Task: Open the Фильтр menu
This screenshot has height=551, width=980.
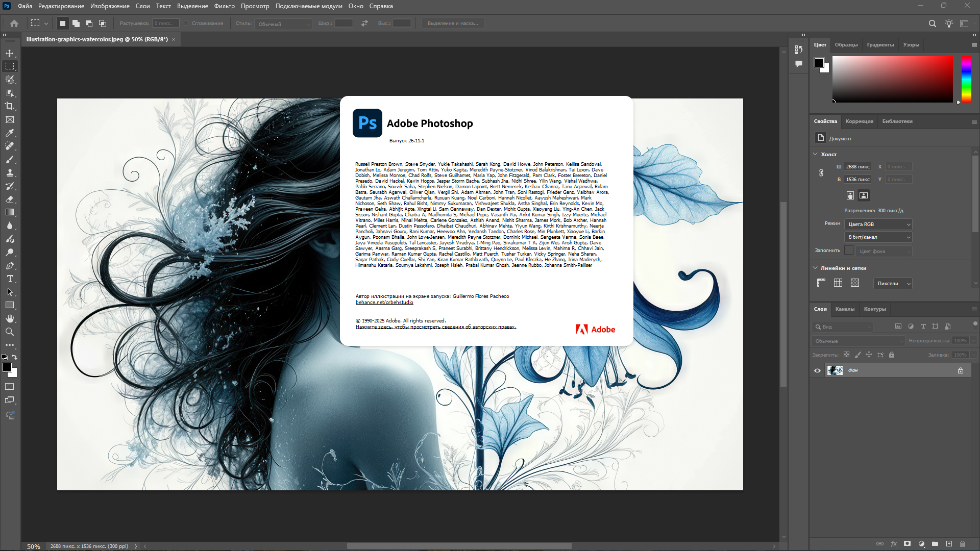Action: [x=224, y=6]
